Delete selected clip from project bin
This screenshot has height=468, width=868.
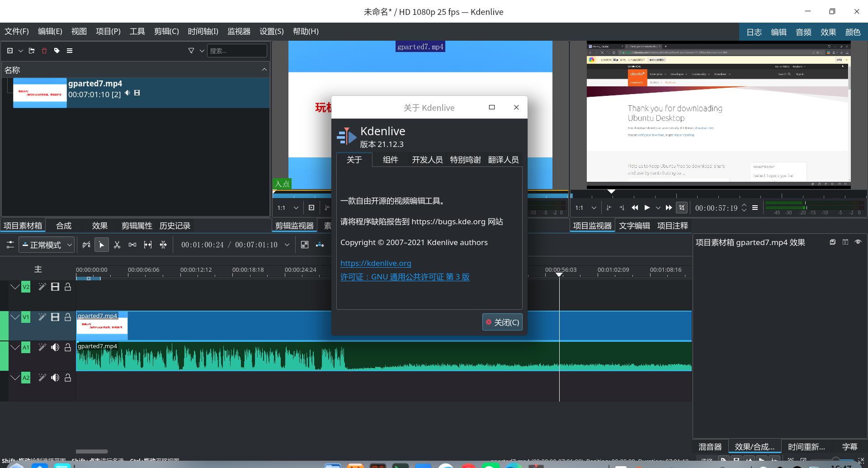point(44,51)
